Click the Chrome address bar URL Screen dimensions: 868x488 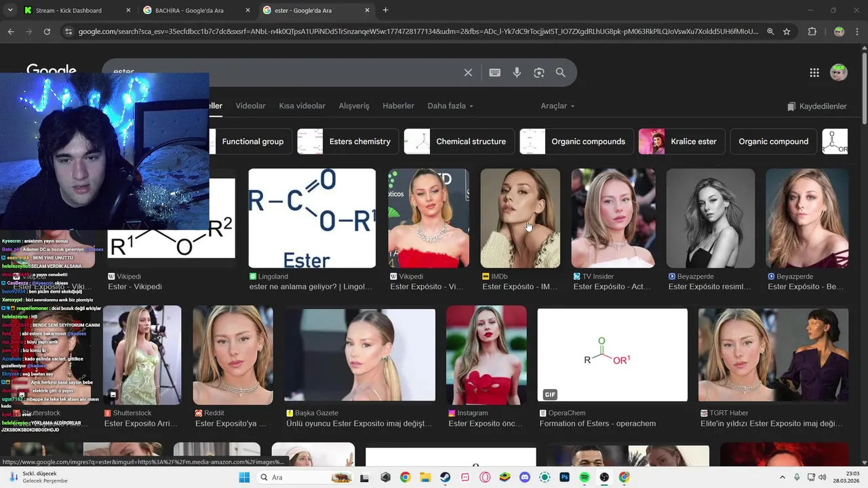[418, 31]
